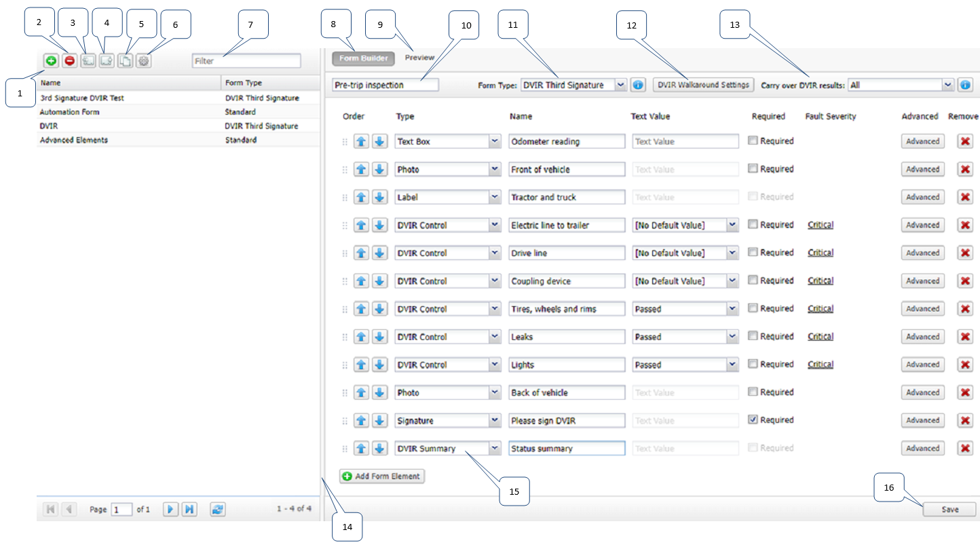Click the Name field of Coupling device

click(567, 281)
